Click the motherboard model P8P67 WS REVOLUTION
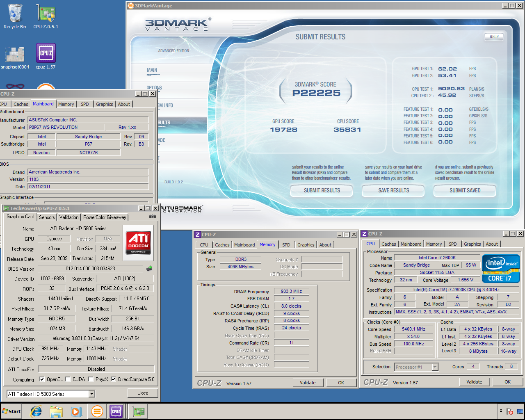This screenshot has height=420, width=525. (66, 127)
